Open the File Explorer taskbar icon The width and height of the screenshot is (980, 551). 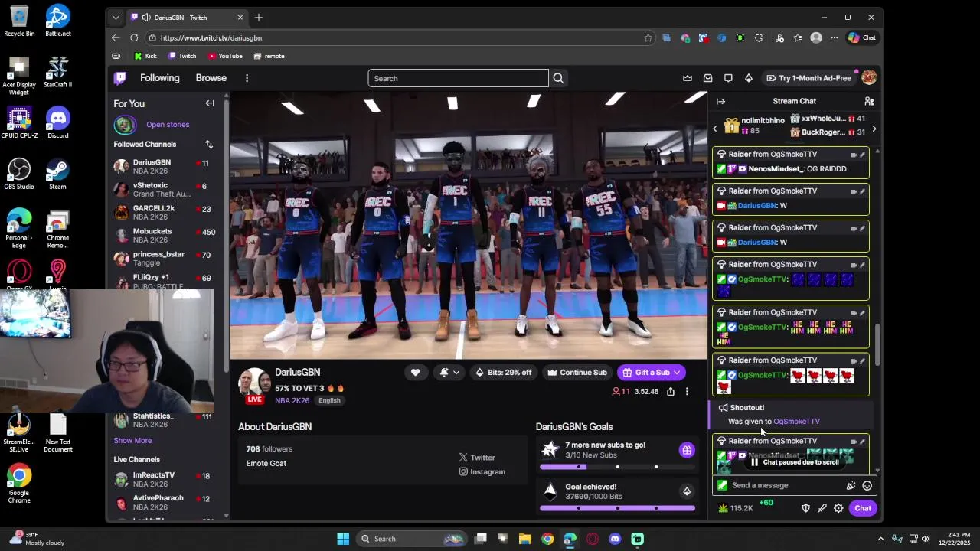click(x=524, y=539)
